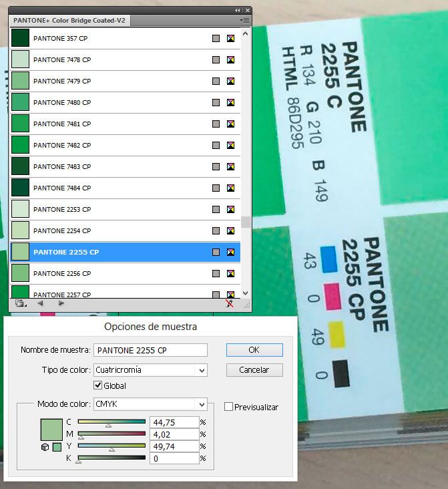
Task: Click global color icon for PANTONE 7482 CP
Action: pyautogui.click(x=216, y=145)
